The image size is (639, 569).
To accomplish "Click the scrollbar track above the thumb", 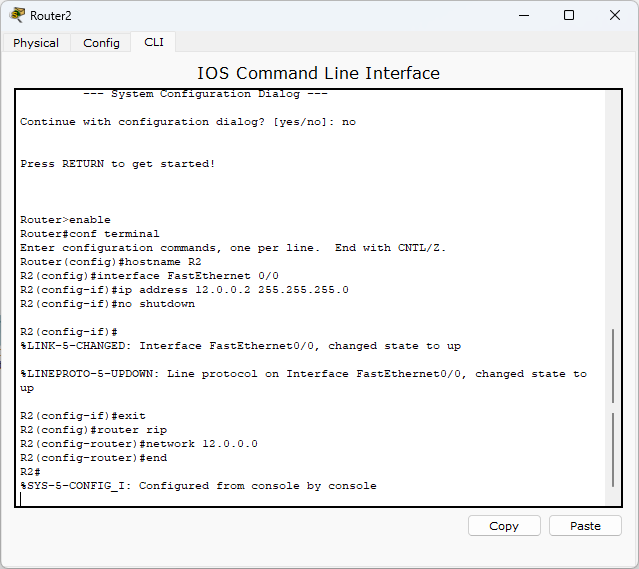I will pos(613,208).
